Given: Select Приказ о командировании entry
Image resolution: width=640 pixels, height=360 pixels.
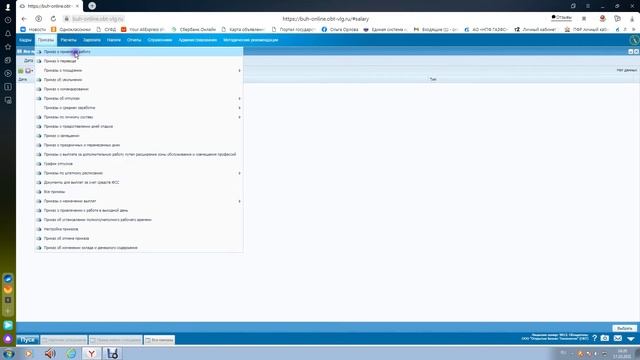Looking at the screenshot, I should [139, 89].
